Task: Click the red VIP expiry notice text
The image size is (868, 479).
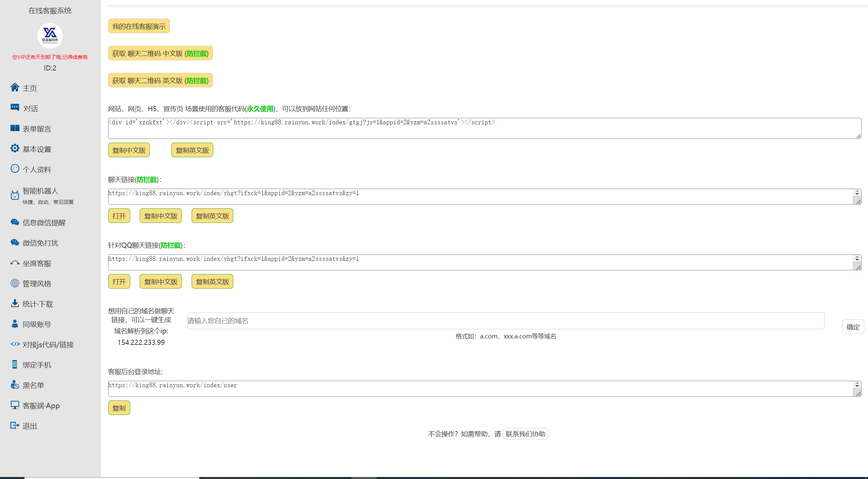Action: coord(50,57)
